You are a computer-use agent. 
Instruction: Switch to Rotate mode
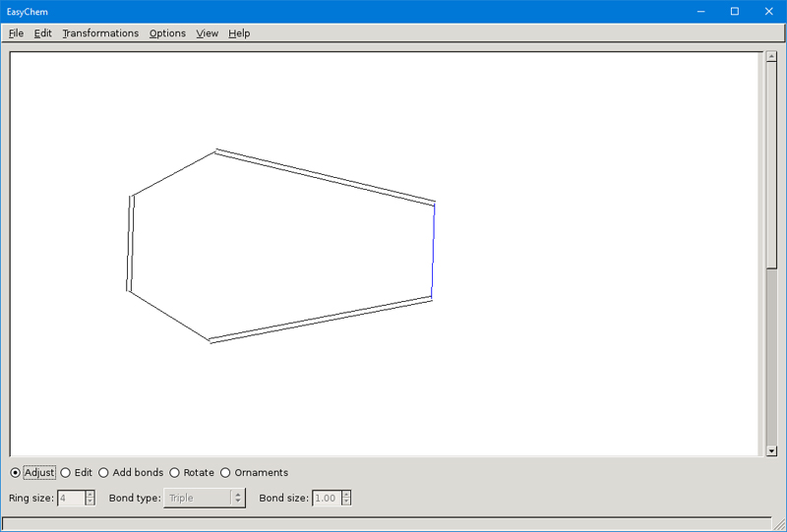[x=174, y=473]
